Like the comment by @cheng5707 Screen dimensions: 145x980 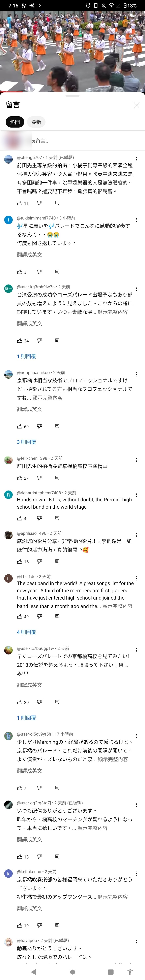[x=19, y=203]
